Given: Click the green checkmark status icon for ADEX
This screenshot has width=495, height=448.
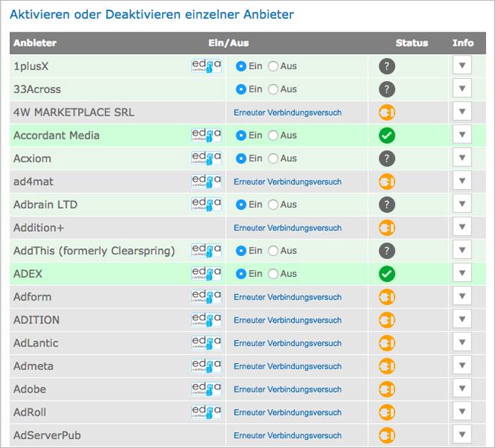Looking at the screenshot, I should [x=387, y=274].
